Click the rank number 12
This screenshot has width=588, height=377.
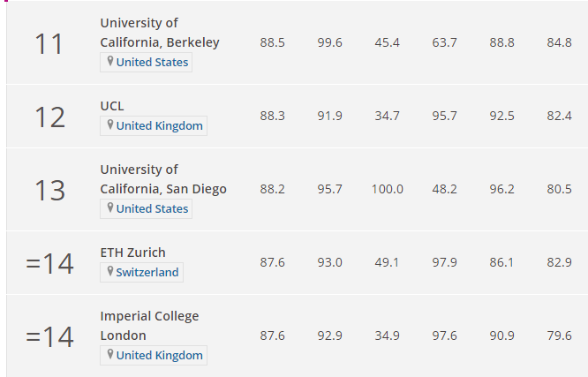49,117
